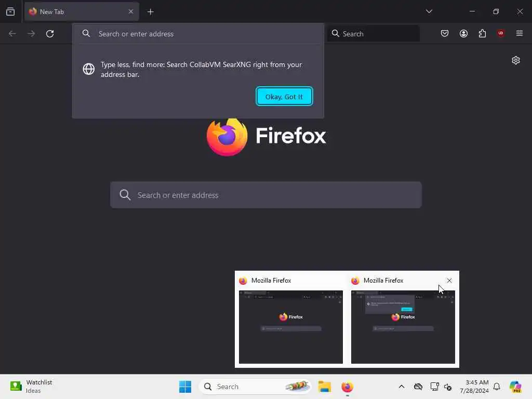532x399 pixels.
Task: Open the Extensions puzzle icon
Action: 482,33
